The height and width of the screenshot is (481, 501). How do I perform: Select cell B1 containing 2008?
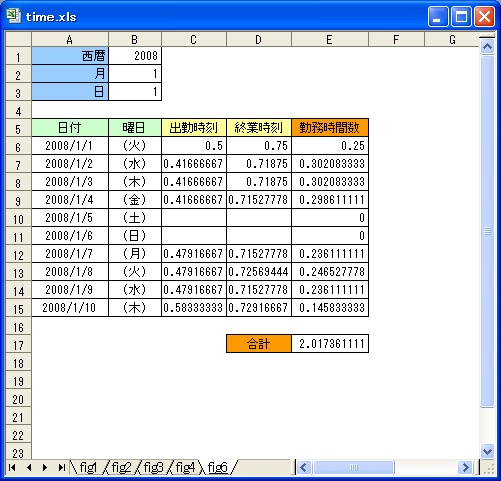coord(135,56)
